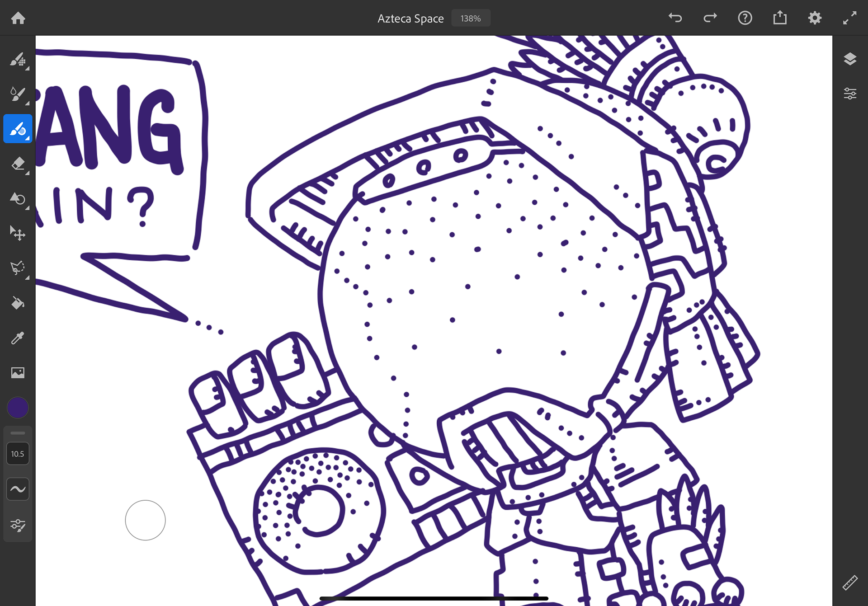
Task: Open the brush settings sliders
Action: tap(18, 525)
